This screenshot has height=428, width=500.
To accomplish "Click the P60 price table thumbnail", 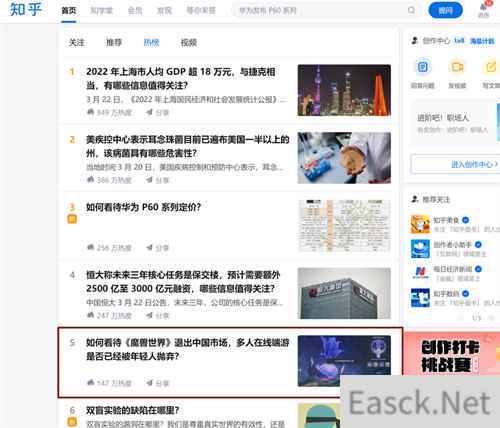I will (x=344, y=226).
